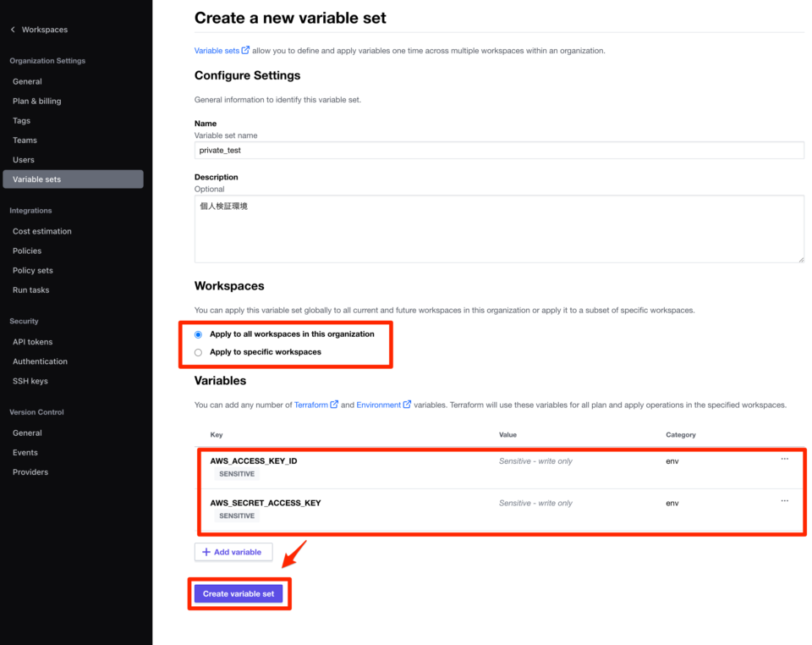The width and height of the screenshot is (812, 645).
Task: Click the Add variable button
Action: point(233,552)
